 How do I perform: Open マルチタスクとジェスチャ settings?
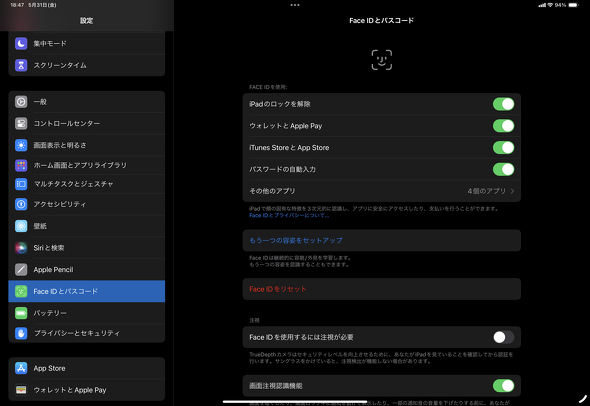pos(87,184)
